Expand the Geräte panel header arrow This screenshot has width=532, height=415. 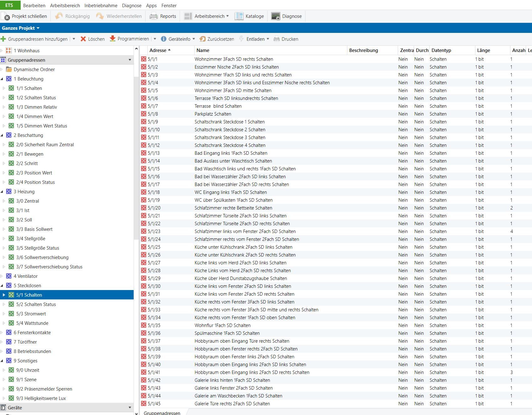[130, 407]
